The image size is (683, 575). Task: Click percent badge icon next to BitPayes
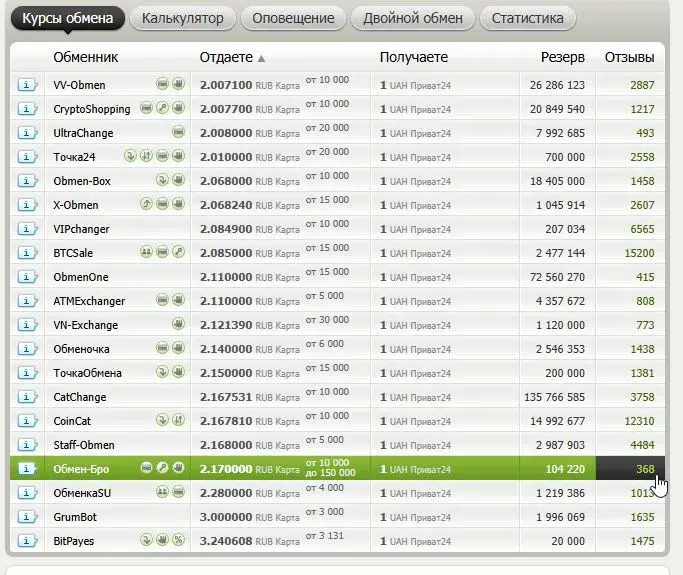tap(178, 540)
